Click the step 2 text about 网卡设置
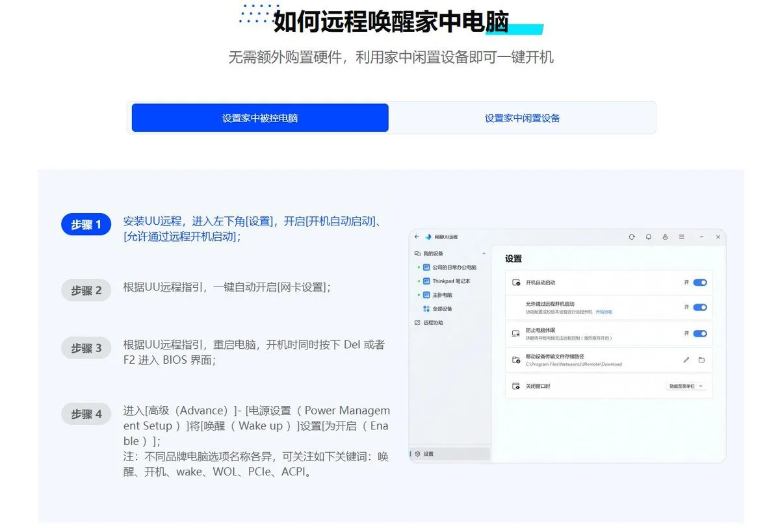This screenshot has height=532, width=780. click(227, 286)
